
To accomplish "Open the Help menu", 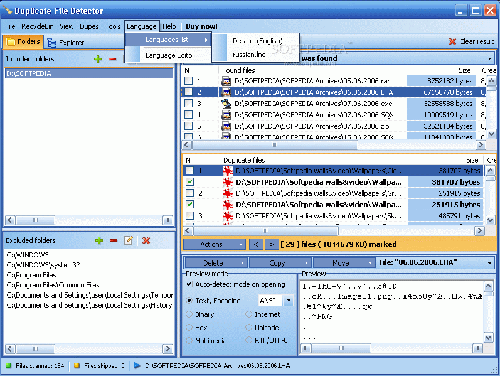I will point(169,26).
